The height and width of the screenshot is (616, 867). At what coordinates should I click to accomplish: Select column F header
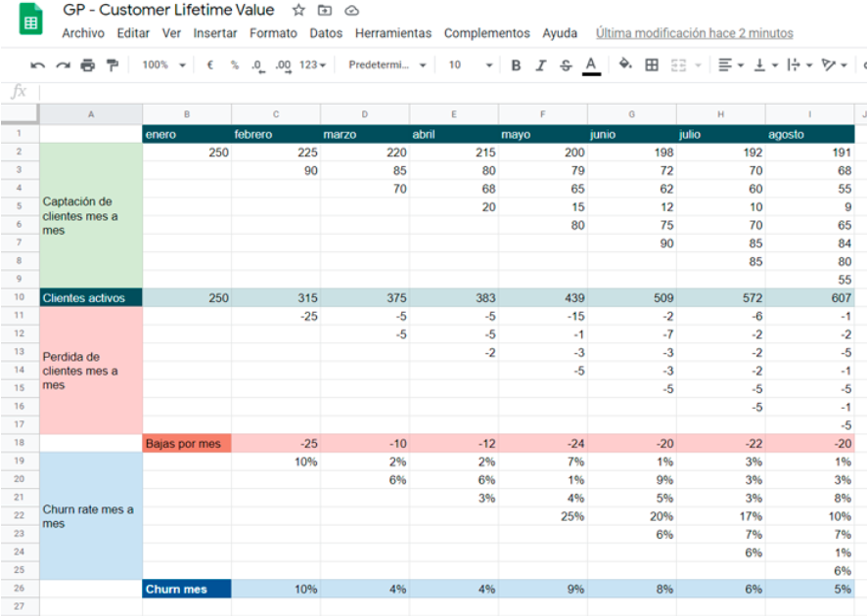542,114
